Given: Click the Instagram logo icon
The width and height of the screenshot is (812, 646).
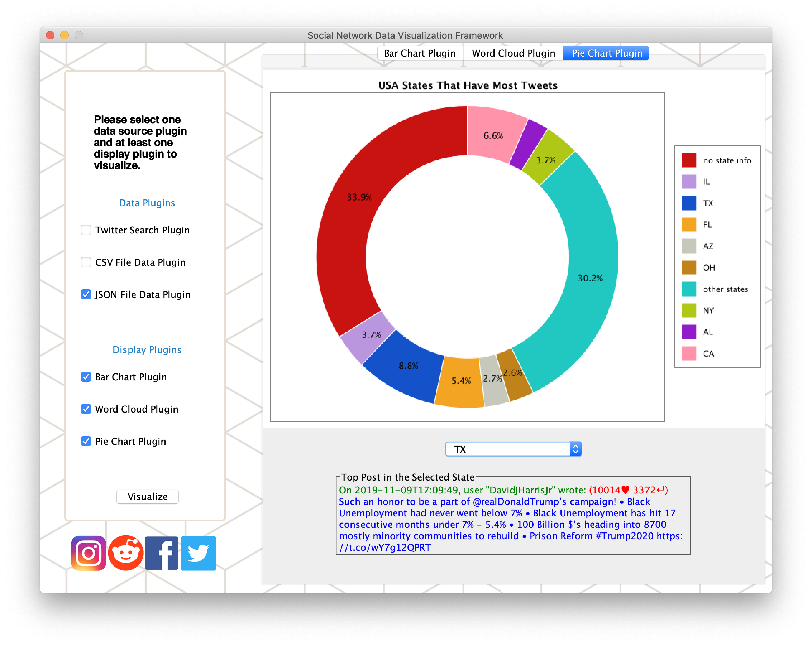Looking at the screenshot, I should point(89,553).
